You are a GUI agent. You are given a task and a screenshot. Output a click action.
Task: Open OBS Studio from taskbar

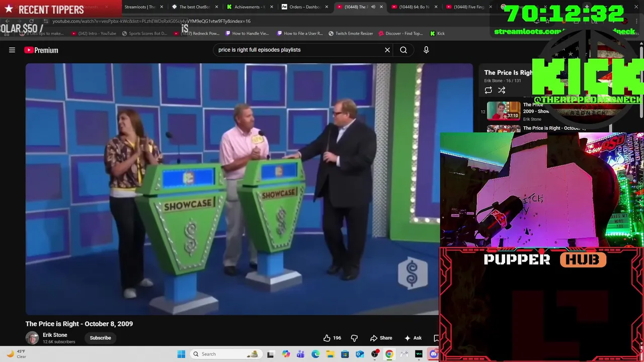[374, 354]
